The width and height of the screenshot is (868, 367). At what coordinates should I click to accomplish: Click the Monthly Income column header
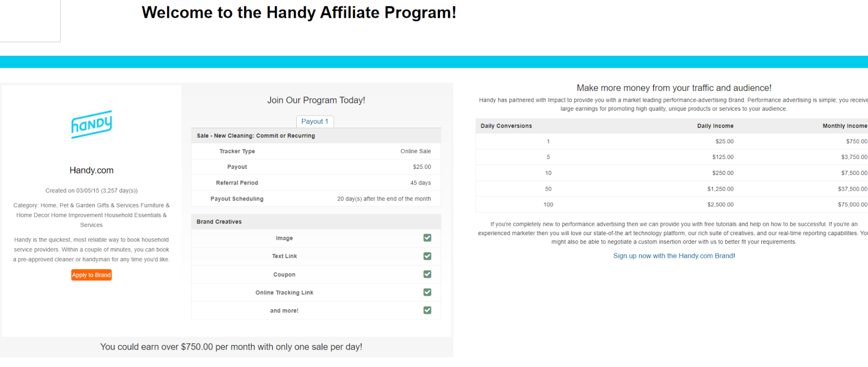[845, 126]
